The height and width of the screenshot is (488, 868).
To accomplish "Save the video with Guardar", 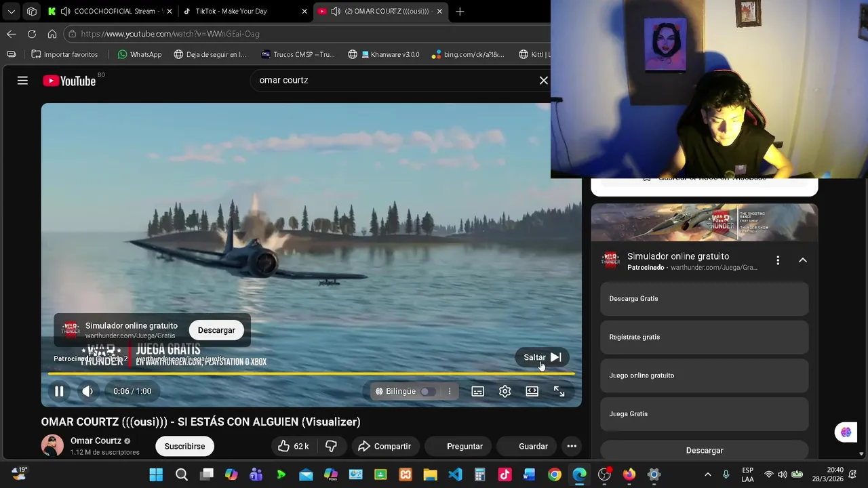I will 526,446.
